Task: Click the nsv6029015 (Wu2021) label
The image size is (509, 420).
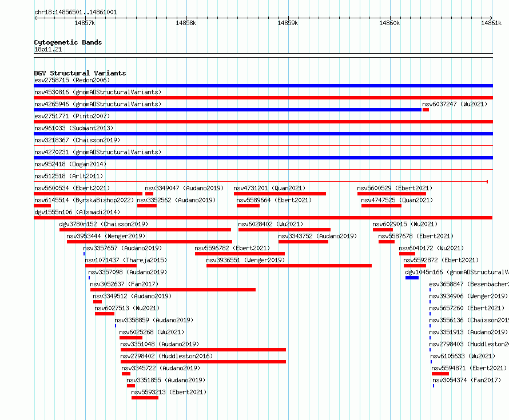Action: (405, 224)
